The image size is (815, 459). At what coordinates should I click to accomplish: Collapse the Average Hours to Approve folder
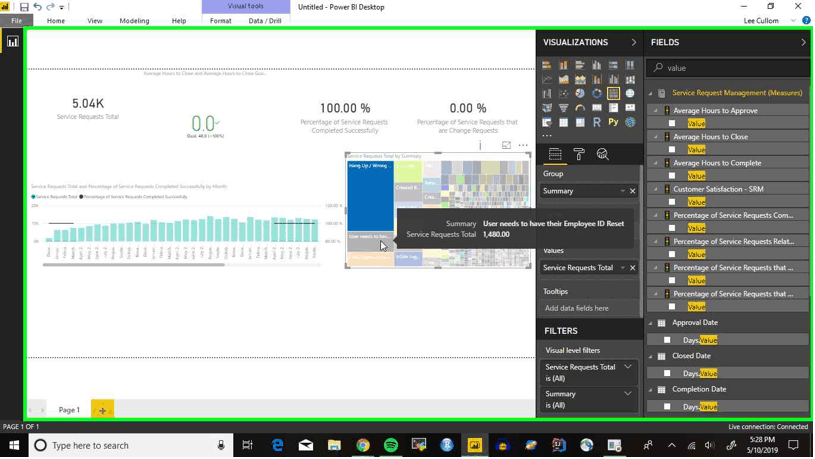[x=655, y=111]
